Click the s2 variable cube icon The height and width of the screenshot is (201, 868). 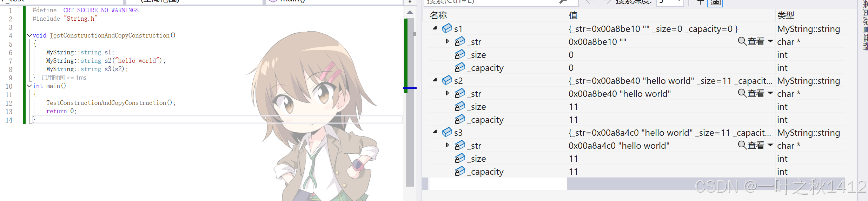click(447, 80)
